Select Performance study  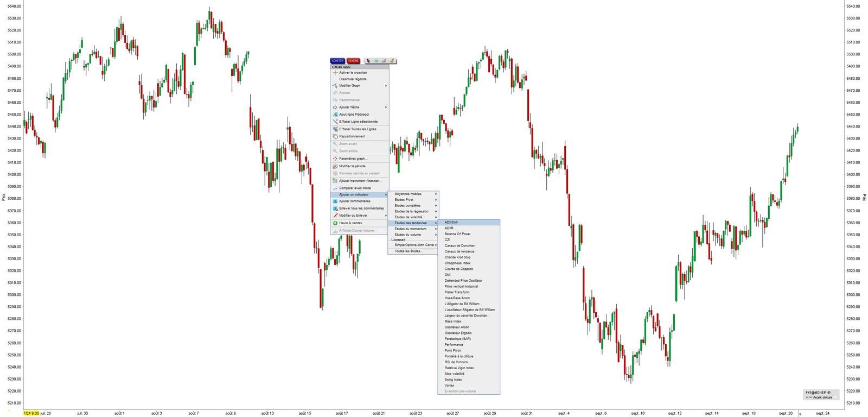click(x=469, y=345)
